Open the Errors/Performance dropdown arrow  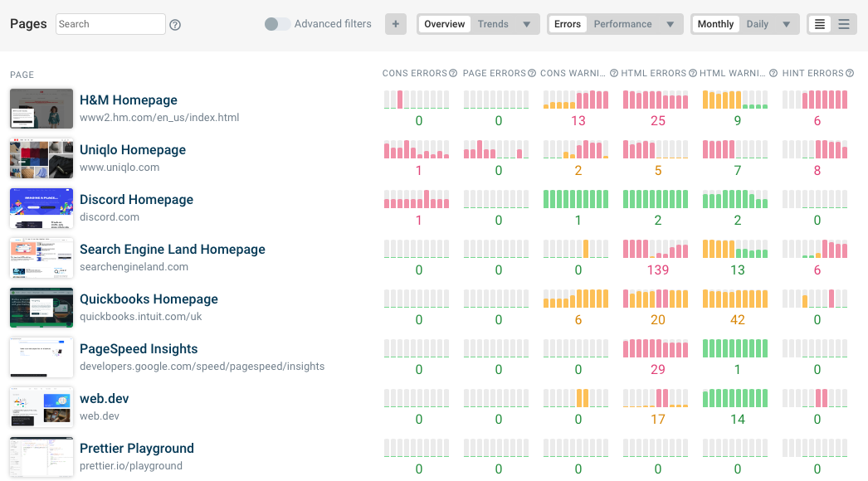[670, 24]
